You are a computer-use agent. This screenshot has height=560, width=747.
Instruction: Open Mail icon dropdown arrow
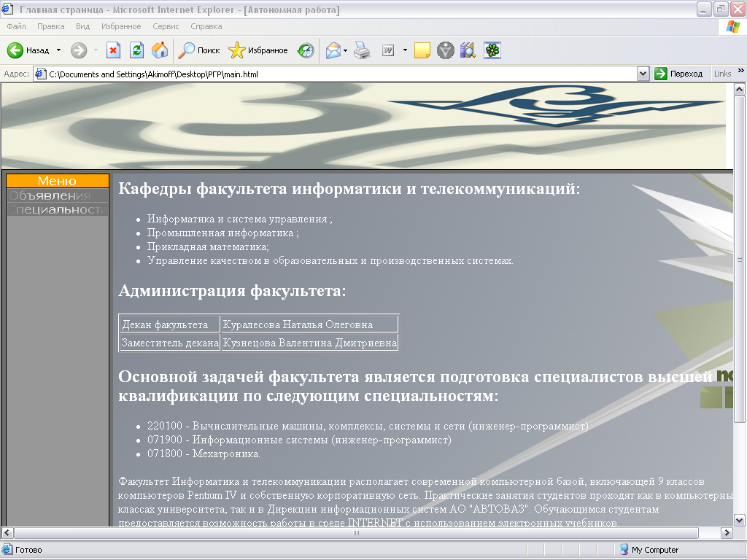(x=345, y=50)
